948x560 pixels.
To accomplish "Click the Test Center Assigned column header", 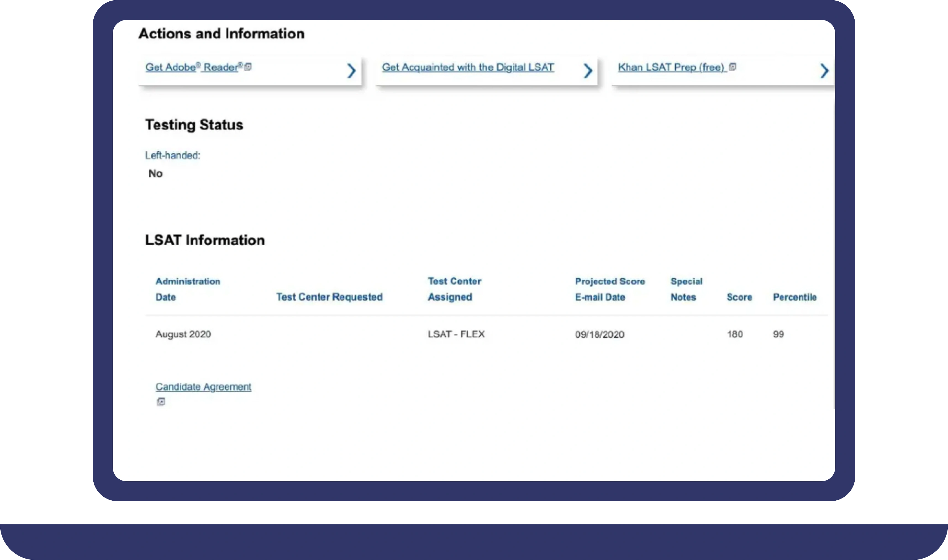I will tap(454, 289).
